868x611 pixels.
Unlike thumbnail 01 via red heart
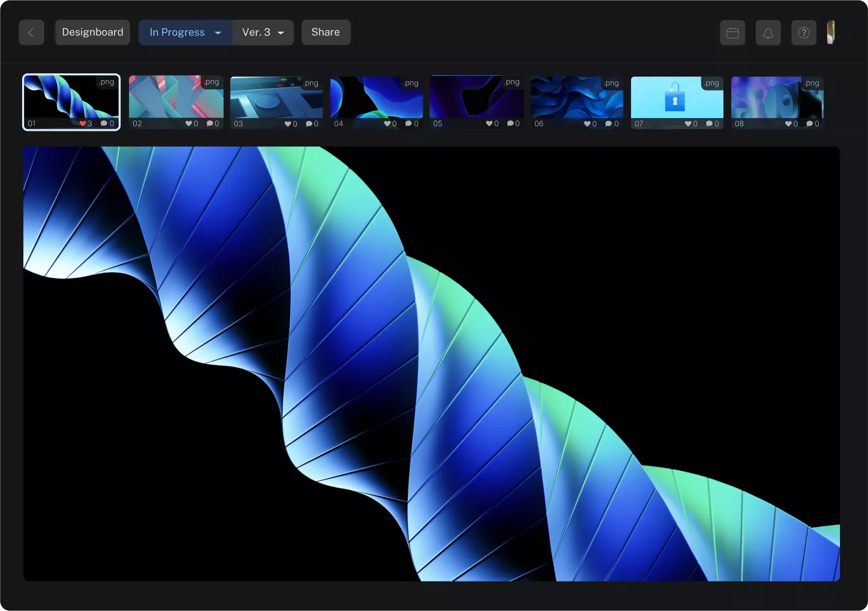pyautogui.click(x=83, y=123)
